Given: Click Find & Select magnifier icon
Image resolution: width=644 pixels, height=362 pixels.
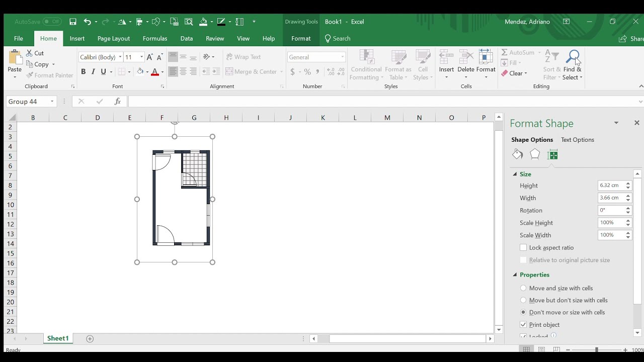Looking at the screenshot, I should 573,56.
